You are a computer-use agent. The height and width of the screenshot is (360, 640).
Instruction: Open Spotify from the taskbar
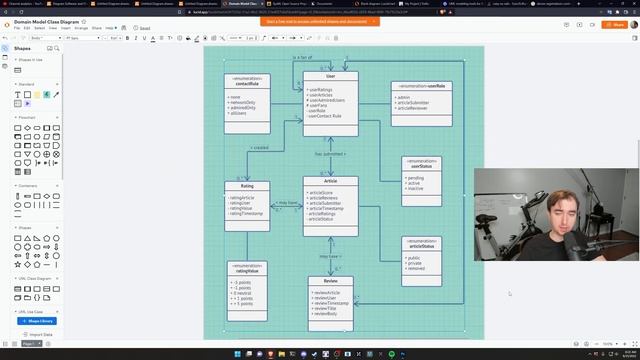[x=391, y=354]
